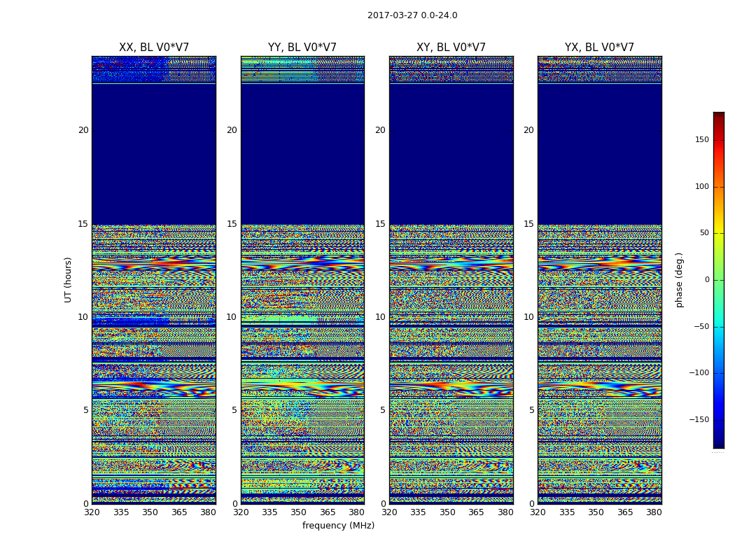
Task: Click the 380 frequency tick under YX plot
Action: click(654, 512)
